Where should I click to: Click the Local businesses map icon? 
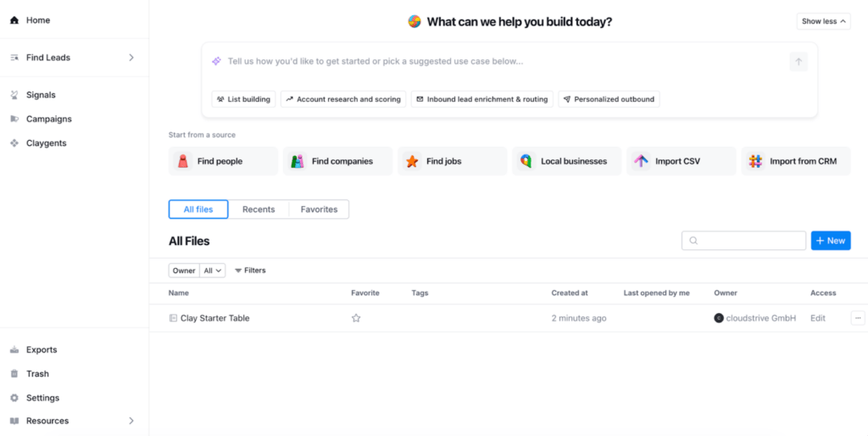526,161
